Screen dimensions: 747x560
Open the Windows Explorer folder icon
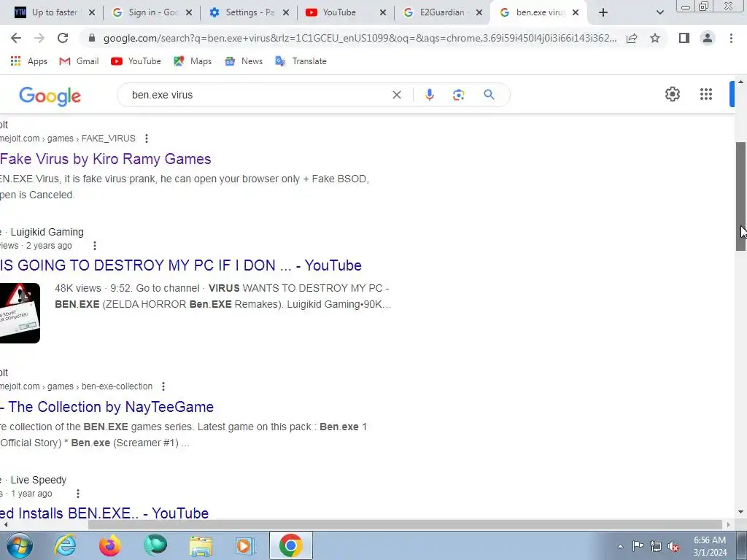[201, 545]
